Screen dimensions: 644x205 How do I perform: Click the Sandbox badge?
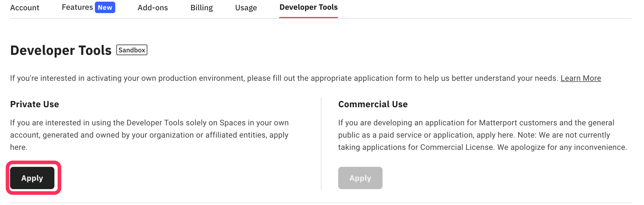tap(132, 50)
